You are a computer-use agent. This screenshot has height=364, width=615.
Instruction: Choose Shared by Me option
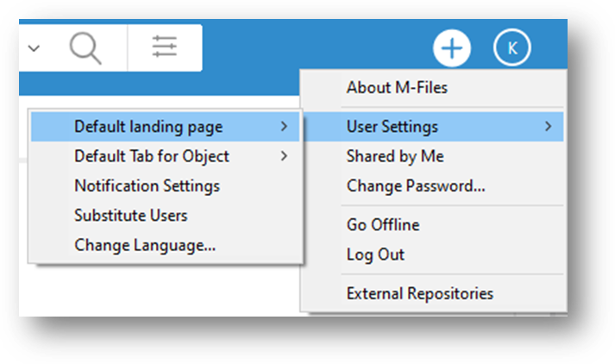pyautogui.click(x=433, y=156)
